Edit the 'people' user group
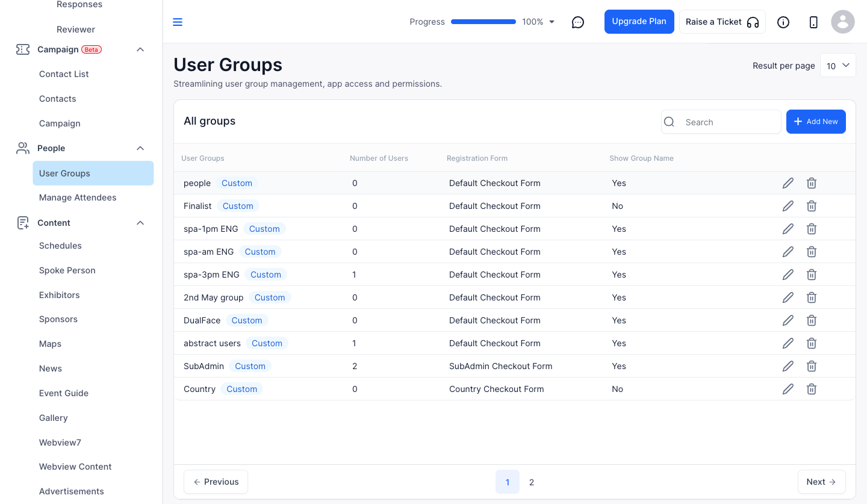The width and height of the screenshot is (867, 504). pos(788,183)
